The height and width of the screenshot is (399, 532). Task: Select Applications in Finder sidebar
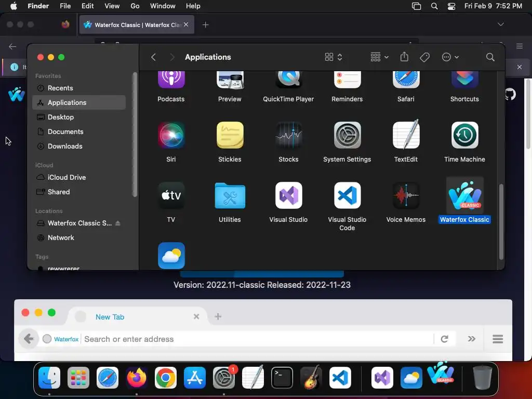[x=79, y=102]
